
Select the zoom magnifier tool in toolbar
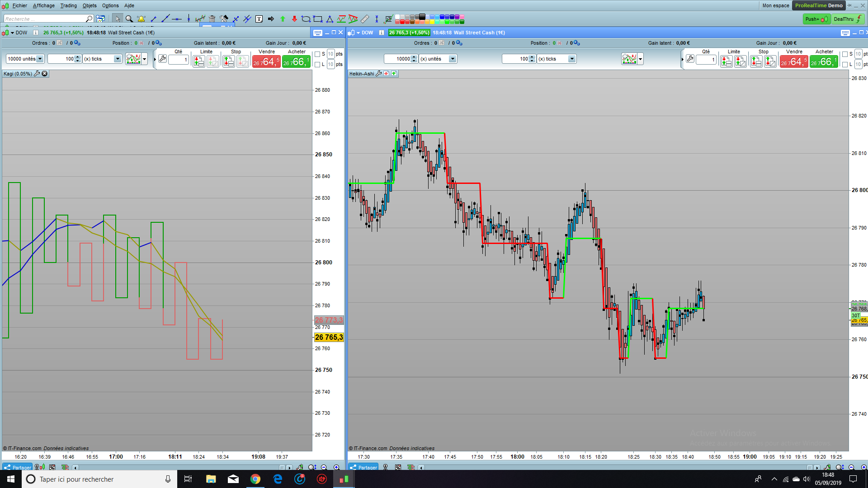[x=129, y=19]
